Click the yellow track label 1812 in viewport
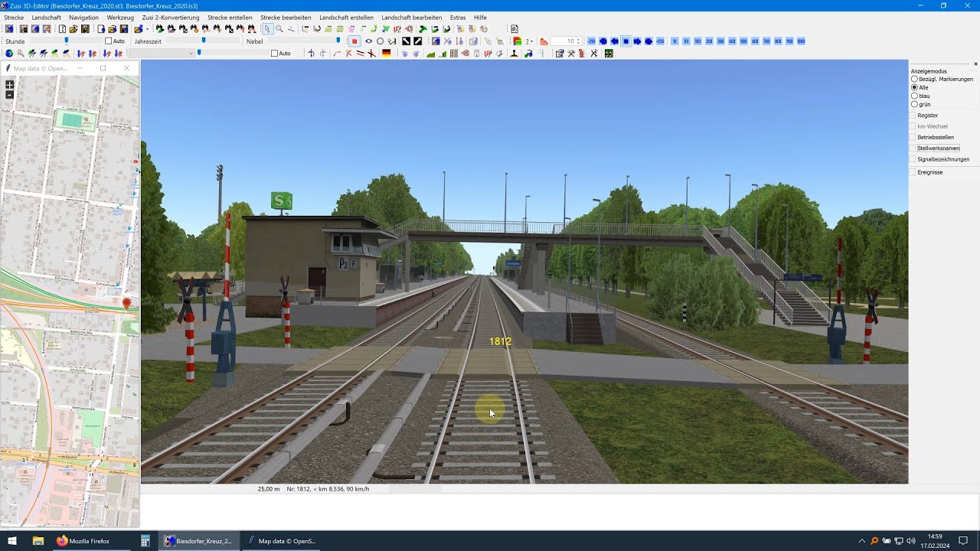The image size is (980, 551). [500, 341]
